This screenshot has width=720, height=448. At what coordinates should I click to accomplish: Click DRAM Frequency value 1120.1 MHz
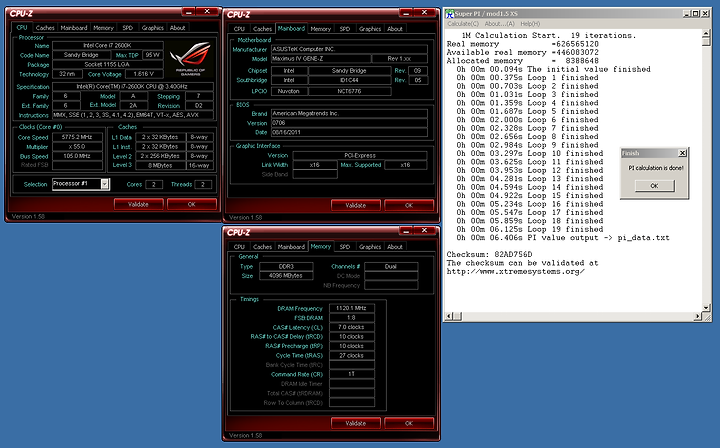coord(352,308)
